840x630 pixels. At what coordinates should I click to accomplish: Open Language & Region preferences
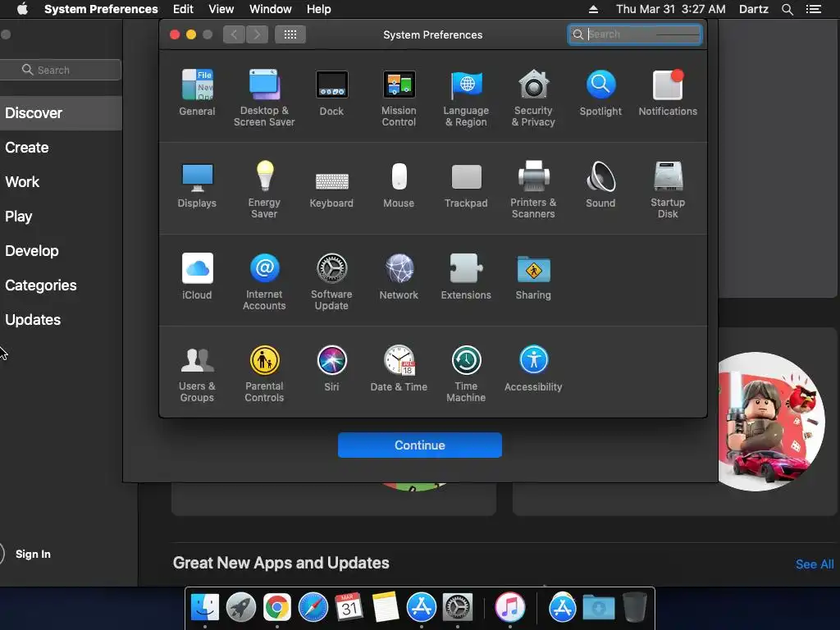click(x=466, y=98)
